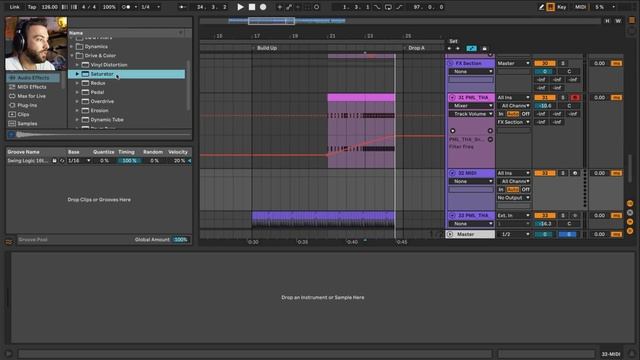
Task: Select the Overdrive device
Action: 102,101
